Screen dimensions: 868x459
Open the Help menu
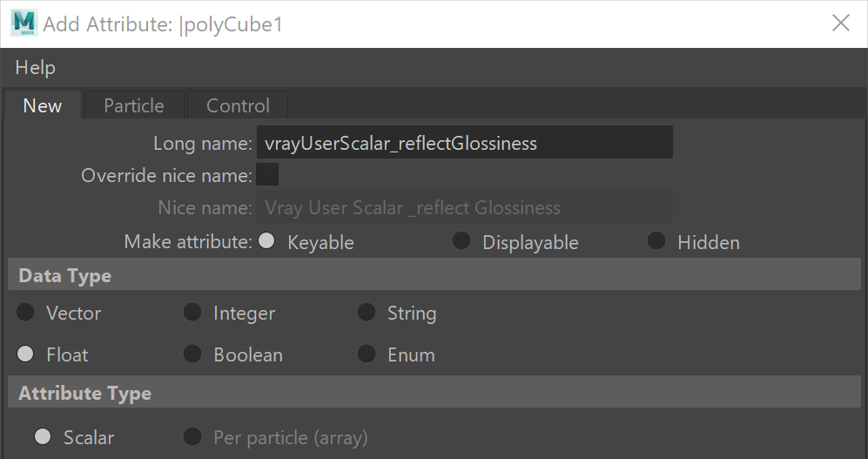tap(35, 68)
